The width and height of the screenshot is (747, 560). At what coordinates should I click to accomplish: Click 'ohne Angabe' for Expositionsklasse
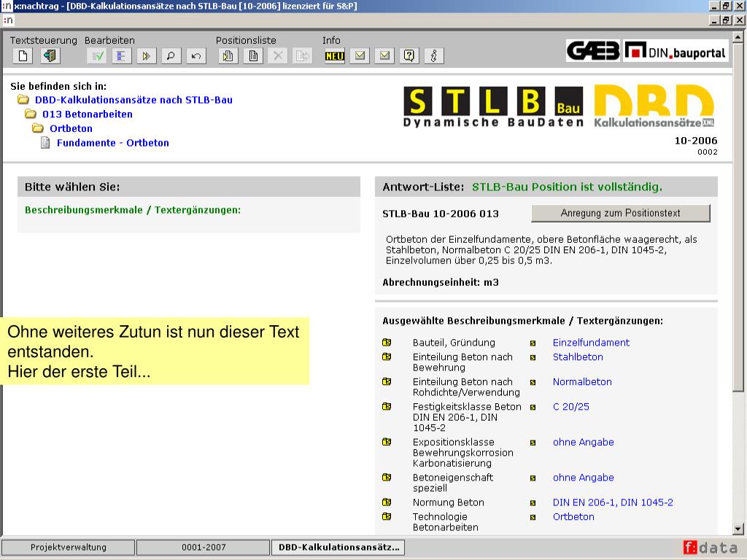tap(583, 442)
